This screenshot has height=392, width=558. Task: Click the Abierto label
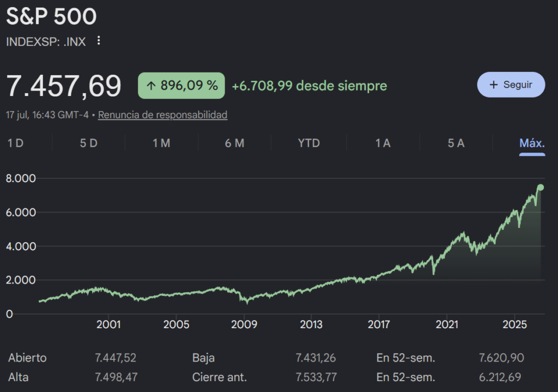(27, 358)
